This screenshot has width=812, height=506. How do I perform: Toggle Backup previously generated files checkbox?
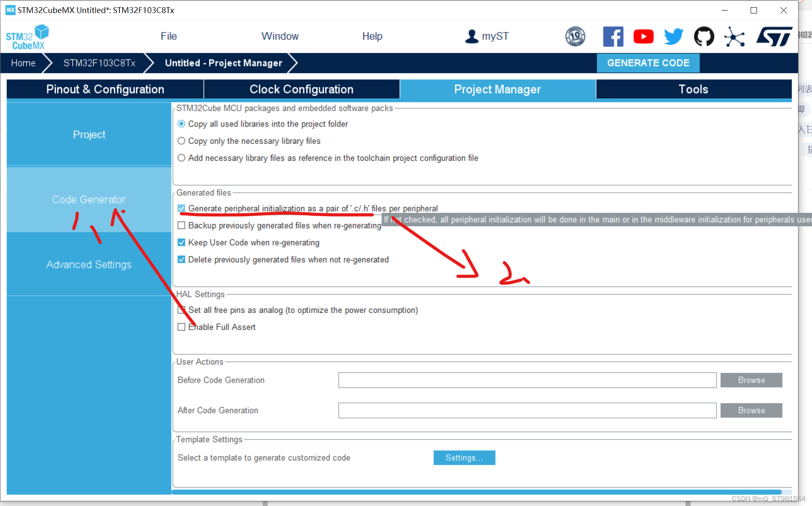182,225
